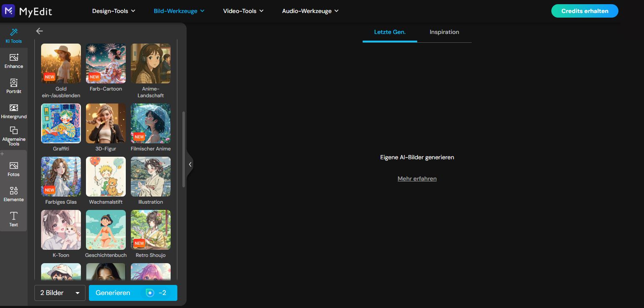Open the KI Tools sidebar panel
The width and height of the screenshot is (644, 308).
14,36
